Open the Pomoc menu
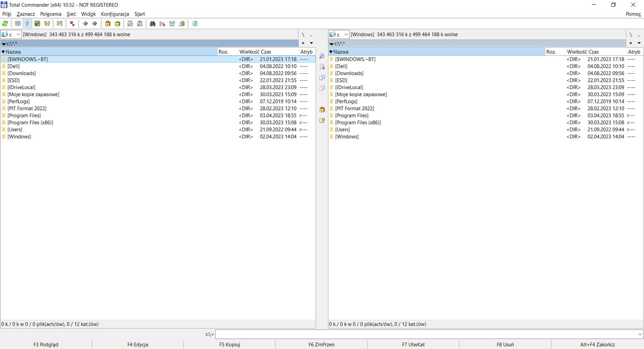Image resolution: width=644 pixels, height=349 pixels. pyautogui.click(x=633, y=14)
